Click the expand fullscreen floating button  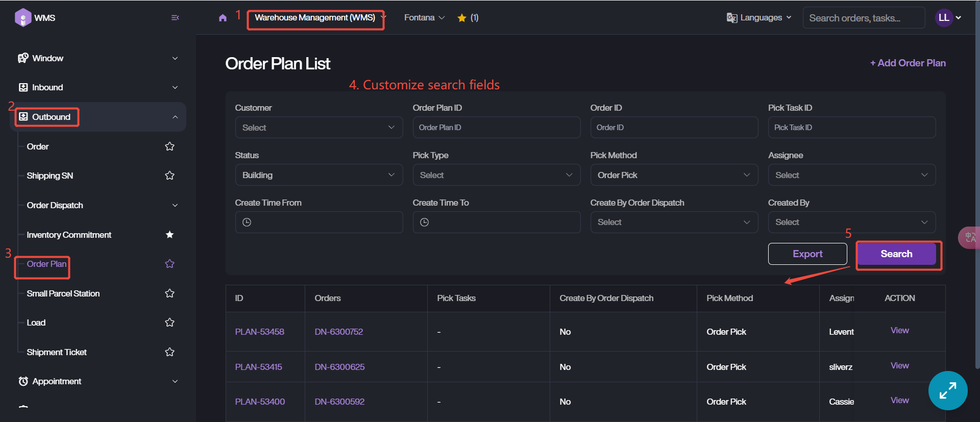coord(947,390)
